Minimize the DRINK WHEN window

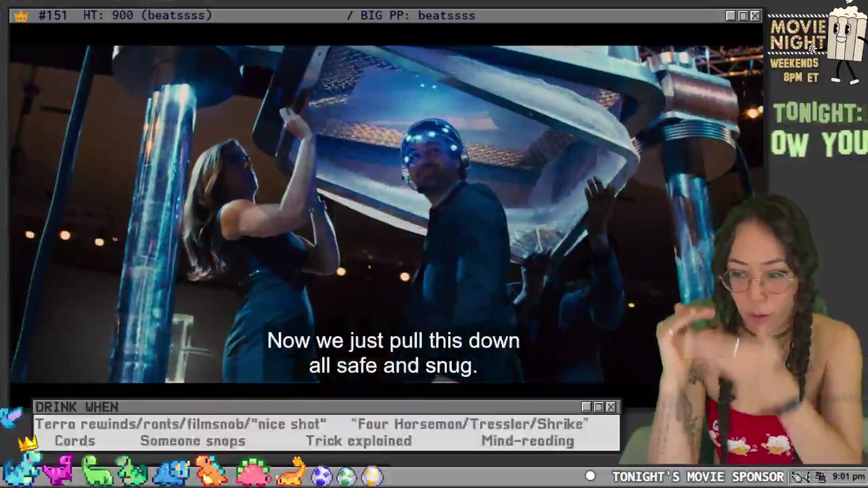[586, 407]
